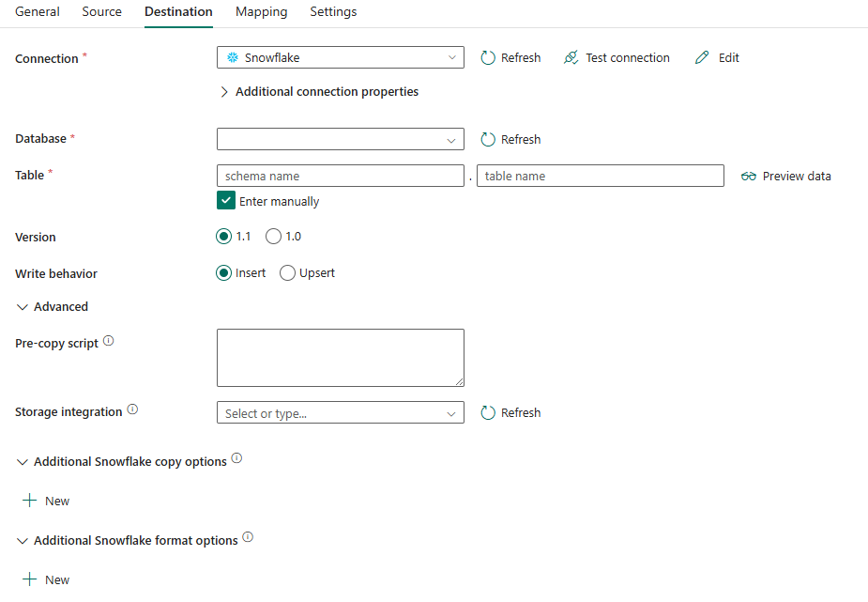Select Version 1.0 radio button
The width and height of the screenshot is (868, 602).
pos(273,236)
